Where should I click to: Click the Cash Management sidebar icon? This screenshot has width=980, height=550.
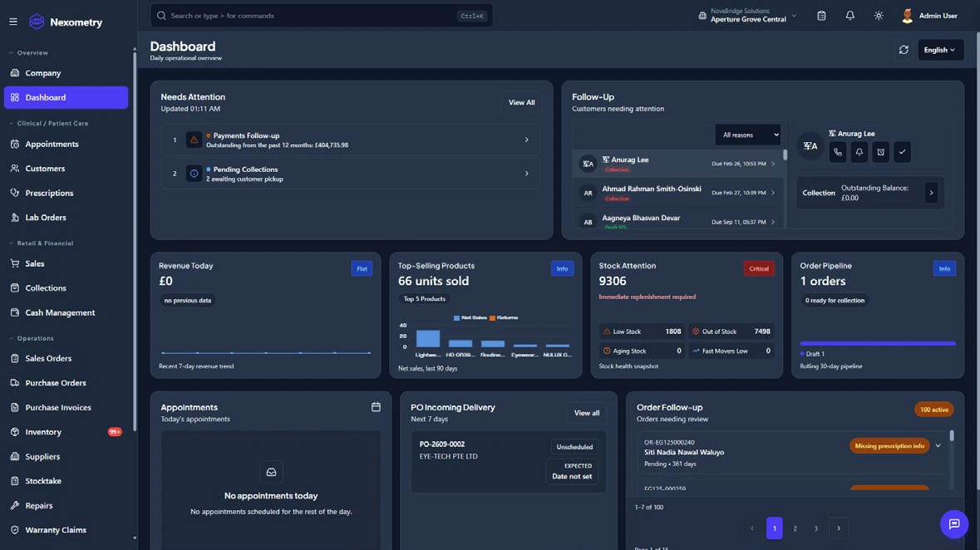click(15, 312)
